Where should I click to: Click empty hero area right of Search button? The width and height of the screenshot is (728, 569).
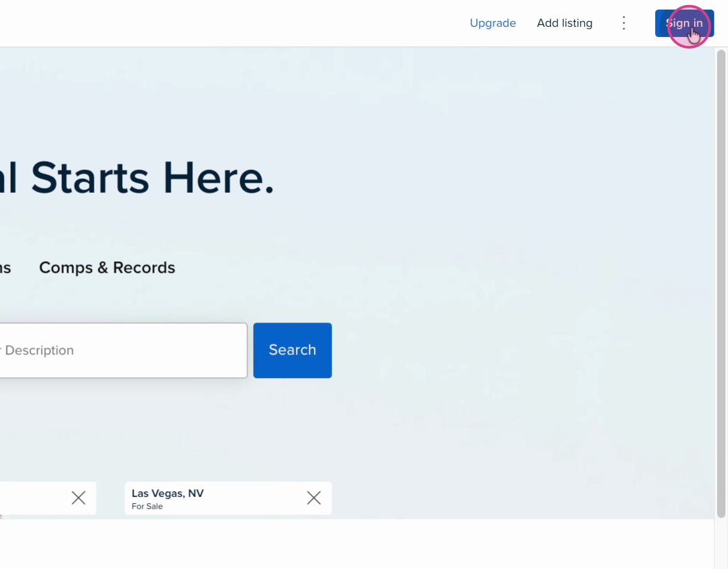point(511,350)
